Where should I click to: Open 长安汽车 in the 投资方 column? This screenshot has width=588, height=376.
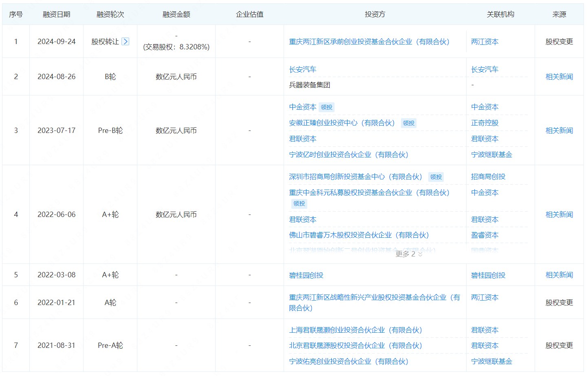pyautogui.click(x=302, y=69)
